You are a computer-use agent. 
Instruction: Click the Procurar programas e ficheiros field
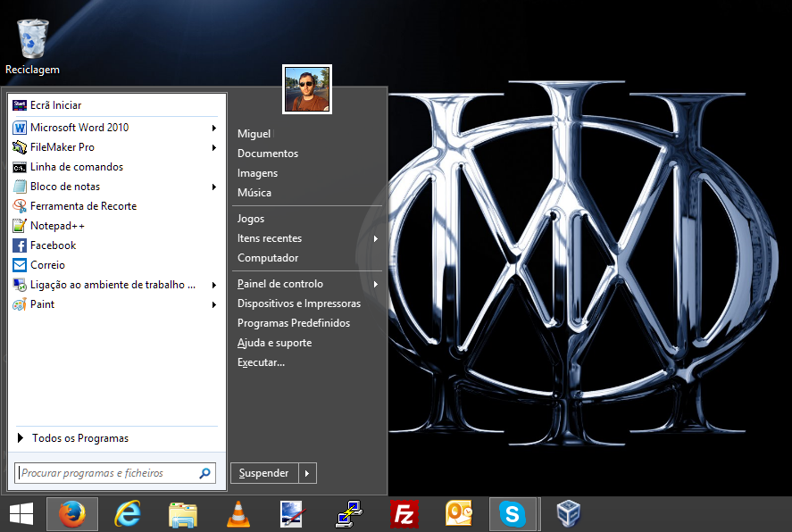click(x=115, y=473)
